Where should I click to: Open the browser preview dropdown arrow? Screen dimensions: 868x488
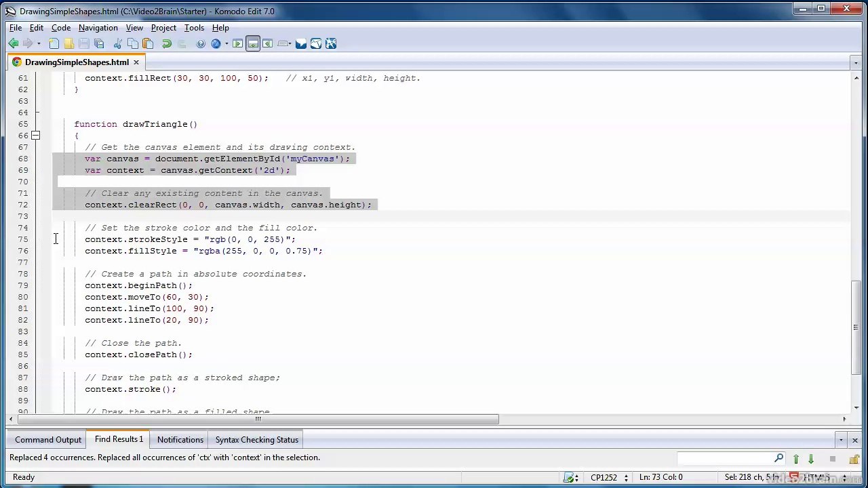click(226, 43)
